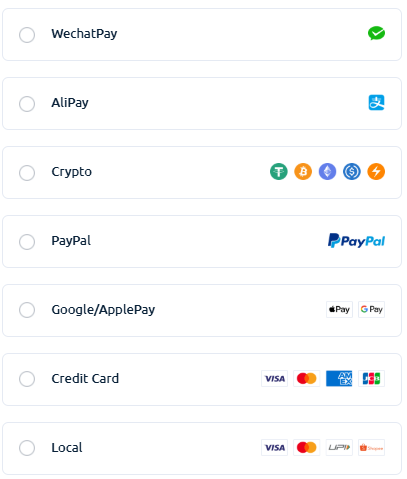
Task: Choose the Crypto payment radio button
Action: click(27, 173)
